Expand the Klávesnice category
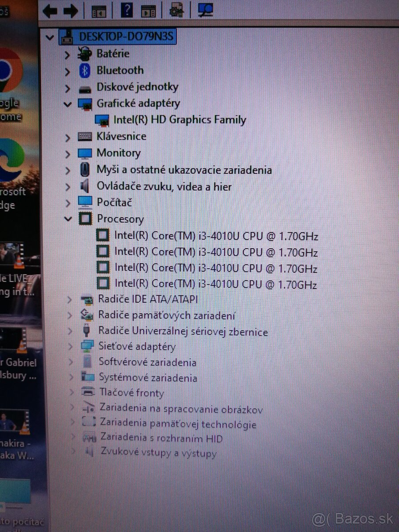 (x=67, y=138)
